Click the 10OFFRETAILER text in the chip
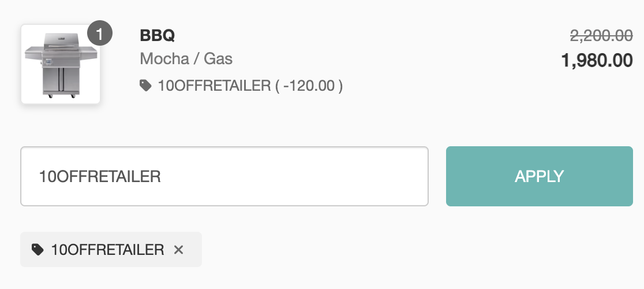The height and width of the screenshot is (289, 644). (x=108, y=250)
